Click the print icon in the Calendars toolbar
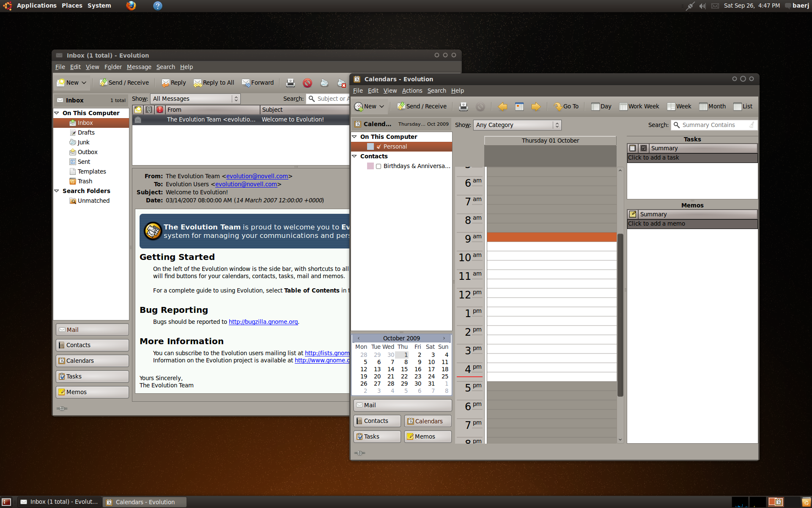The image size is (812, 508). point(464,107)
